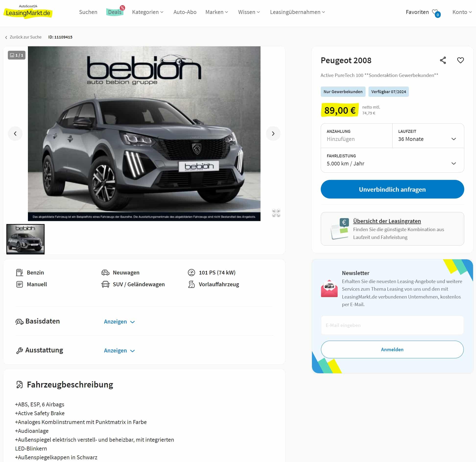Open the Laufzeit 36 Monate dropdown

tap(428, 136)
